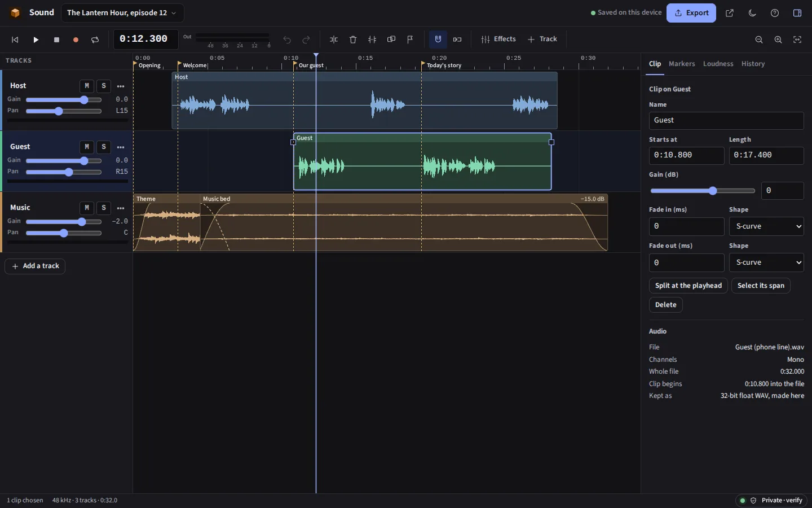812x508 pixels.
Task: Click the trash icon in the toolbar
Action: (x=353, y=40)
